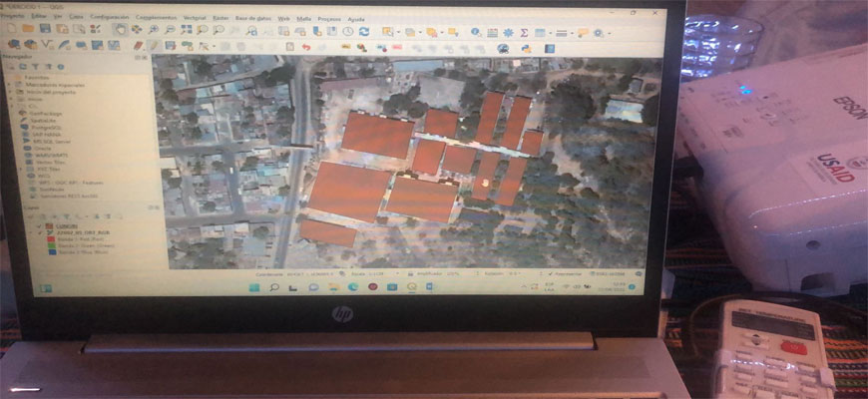Refresh the map canvas
Image resolution: width=868 pixels, height=399 pixels.
(x=364, y=31)
